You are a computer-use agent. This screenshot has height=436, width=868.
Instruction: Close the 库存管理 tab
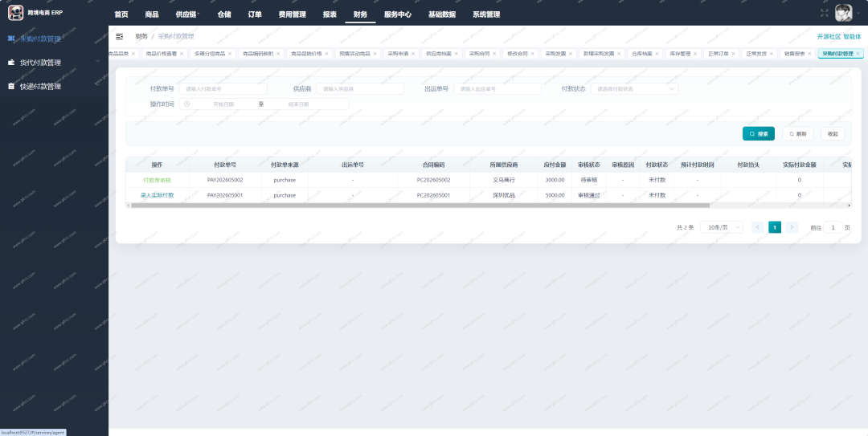pos(695,54)
